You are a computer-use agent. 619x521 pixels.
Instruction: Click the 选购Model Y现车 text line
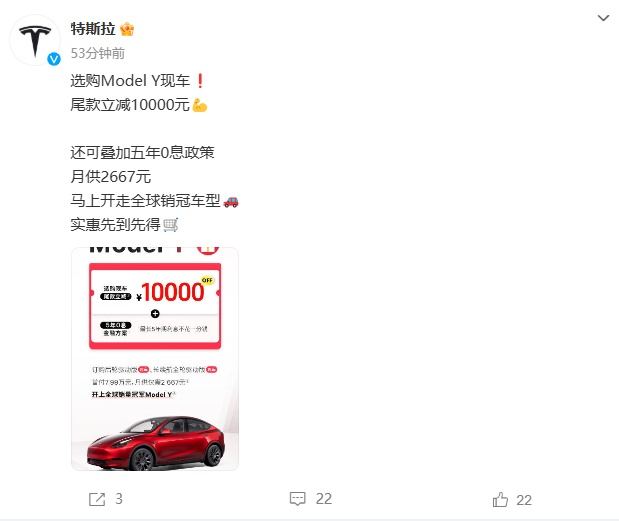(x=130, y=81)
